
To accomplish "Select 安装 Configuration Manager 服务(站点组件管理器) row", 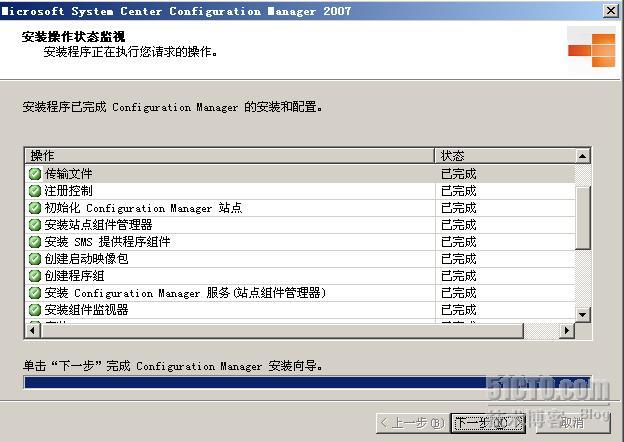I will [185, 293].
